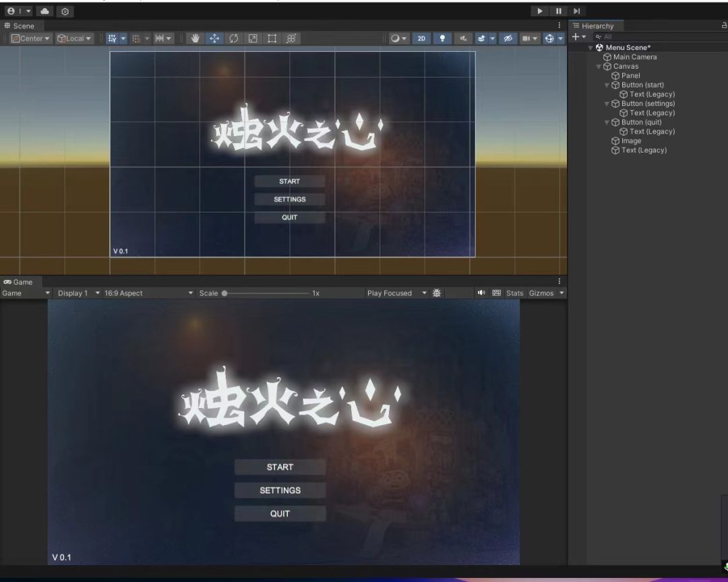Open the draw mode shading dropdown
The height and width of the screenshot is (582, 728).
coord(398,38)
